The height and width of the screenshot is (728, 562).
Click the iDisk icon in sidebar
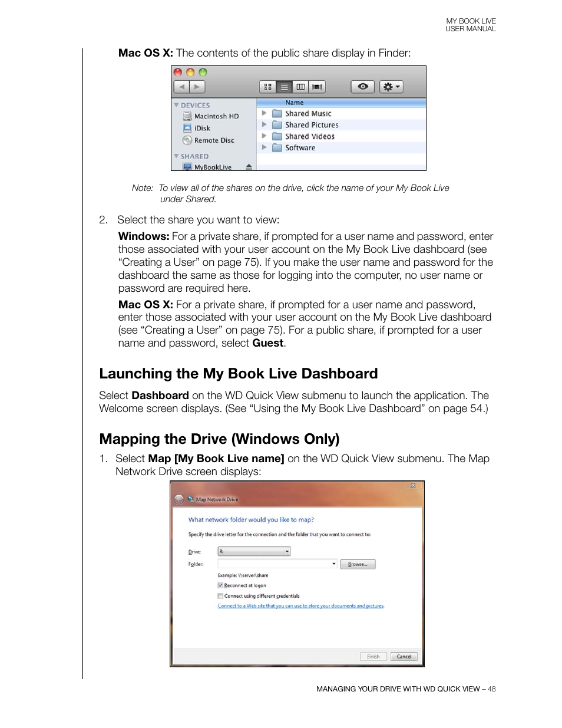[187, 128]
